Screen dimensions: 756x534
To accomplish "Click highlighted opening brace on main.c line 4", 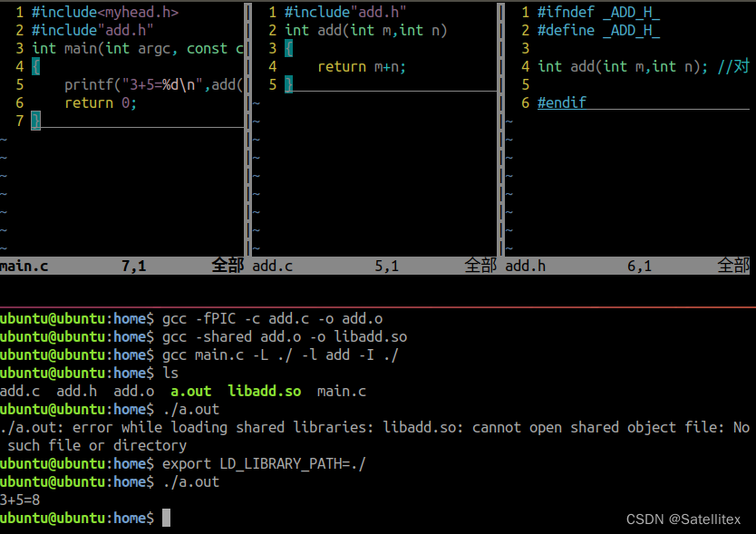I will [35, 66].
